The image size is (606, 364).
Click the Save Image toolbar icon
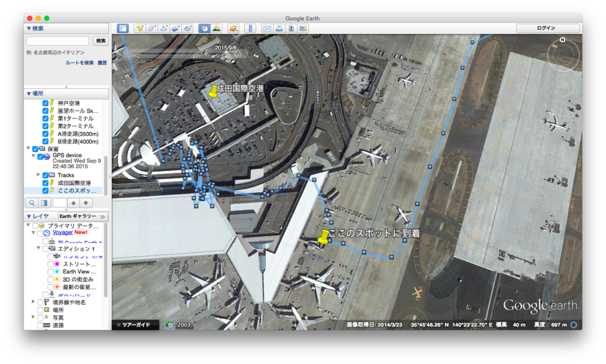point(291,28)
